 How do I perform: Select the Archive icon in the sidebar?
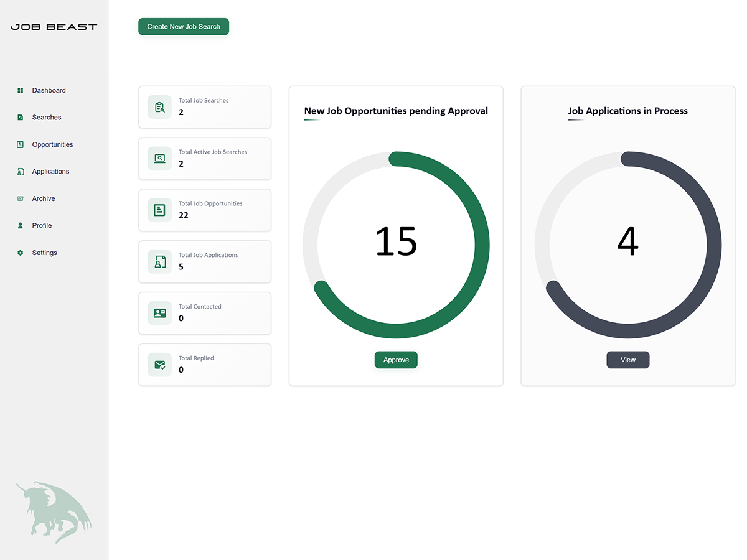coord(20,198)
